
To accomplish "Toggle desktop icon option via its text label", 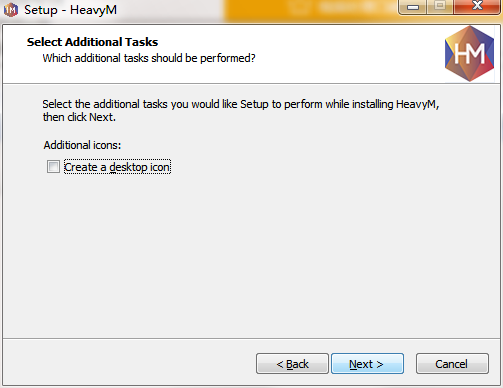I will (117, 167).
